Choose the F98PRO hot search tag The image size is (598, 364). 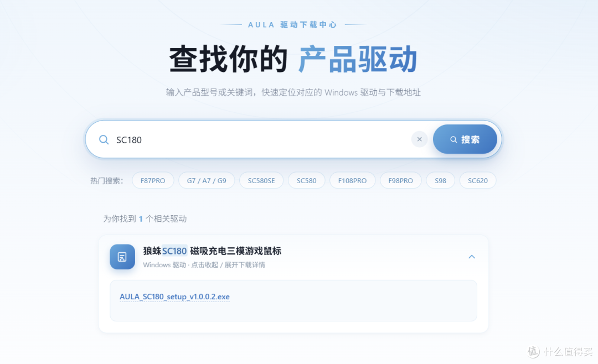(x=400, y=180)
